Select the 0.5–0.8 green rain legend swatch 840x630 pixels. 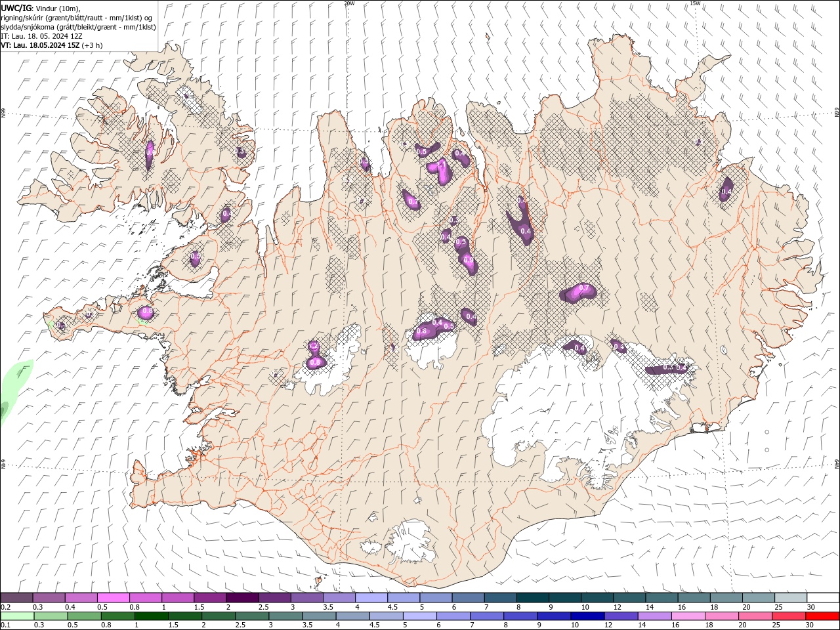coord(84,616)
